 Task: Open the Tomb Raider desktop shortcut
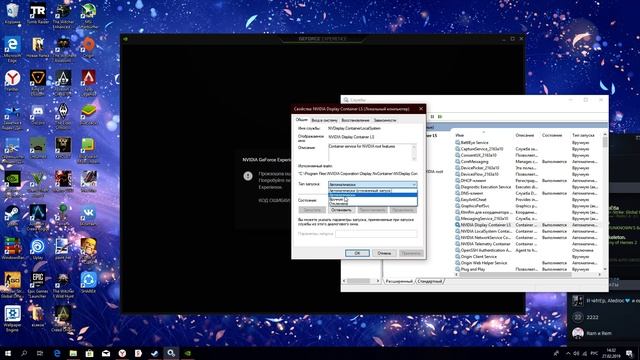[x=38, y=13]
